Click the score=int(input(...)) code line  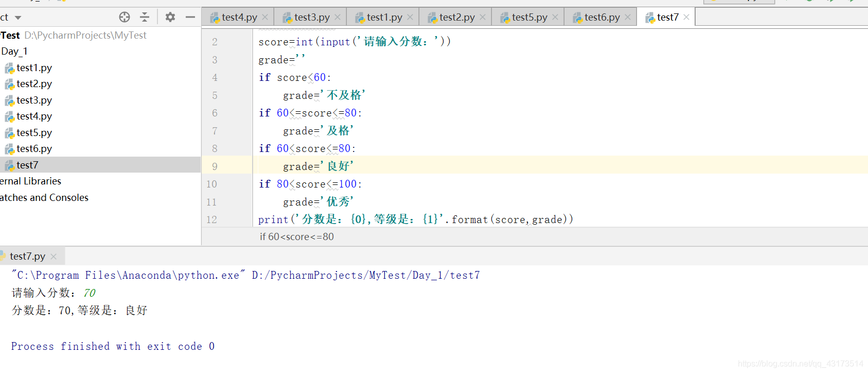[355, 42]
